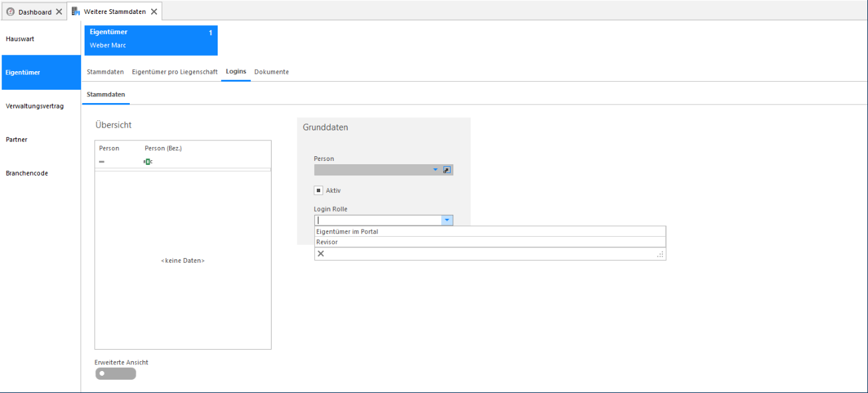Select the Logins tab
868x393 pixels.
(236, 72)
